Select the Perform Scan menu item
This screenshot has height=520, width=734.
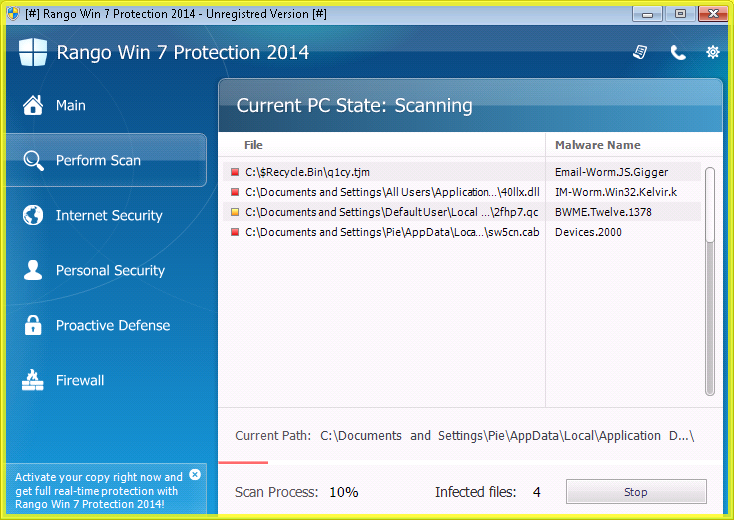(106, 160)
